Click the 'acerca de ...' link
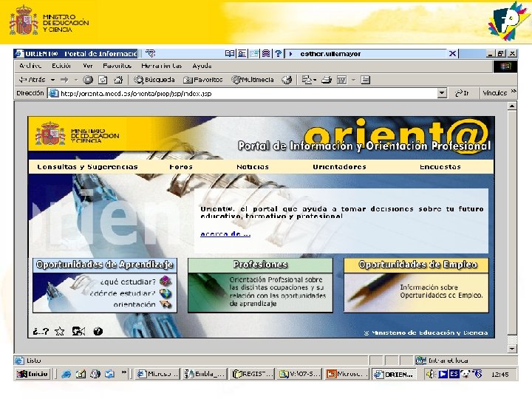The image size is (532, 399). tap(225, 233)
